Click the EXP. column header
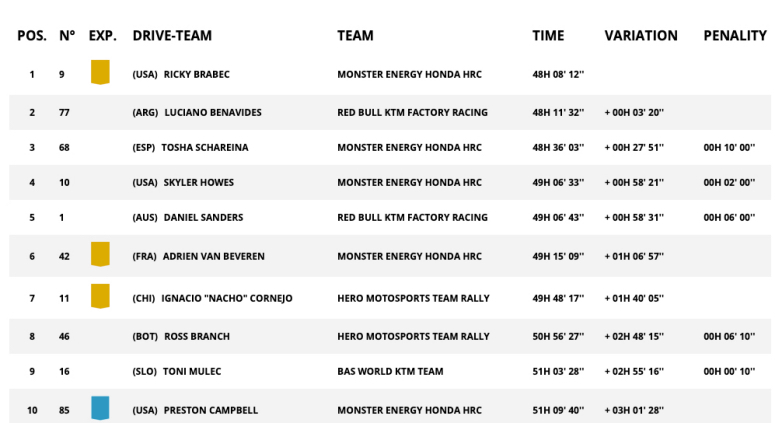This screenshot has width=782, height=423. click(102, 36)
